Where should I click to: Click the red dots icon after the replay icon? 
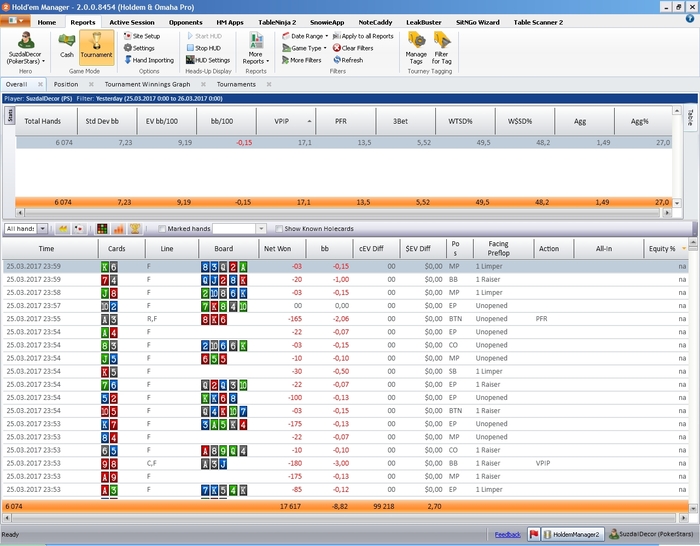(79, 229)
